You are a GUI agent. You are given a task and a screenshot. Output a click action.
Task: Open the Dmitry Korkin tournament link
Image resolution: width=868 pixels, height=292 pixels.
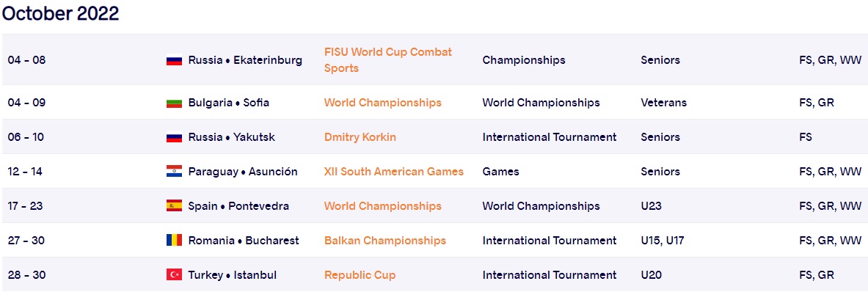tap(360, 137)
